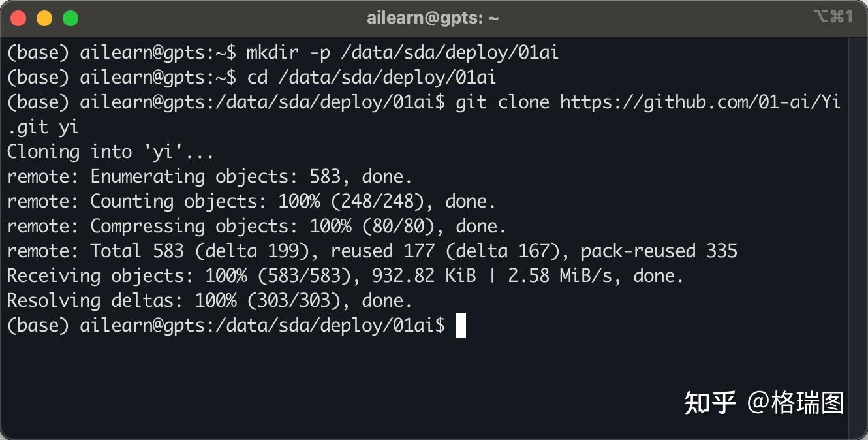Click the window title ailearn@gpts: ~

433,18
